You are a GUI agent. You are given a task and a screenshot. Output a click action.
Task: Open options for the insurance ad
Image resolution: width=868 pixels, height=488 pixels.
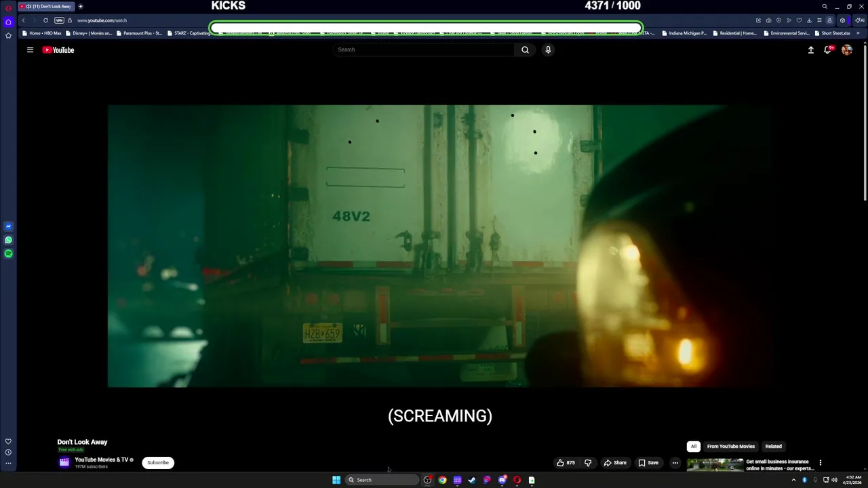[820, 463]
